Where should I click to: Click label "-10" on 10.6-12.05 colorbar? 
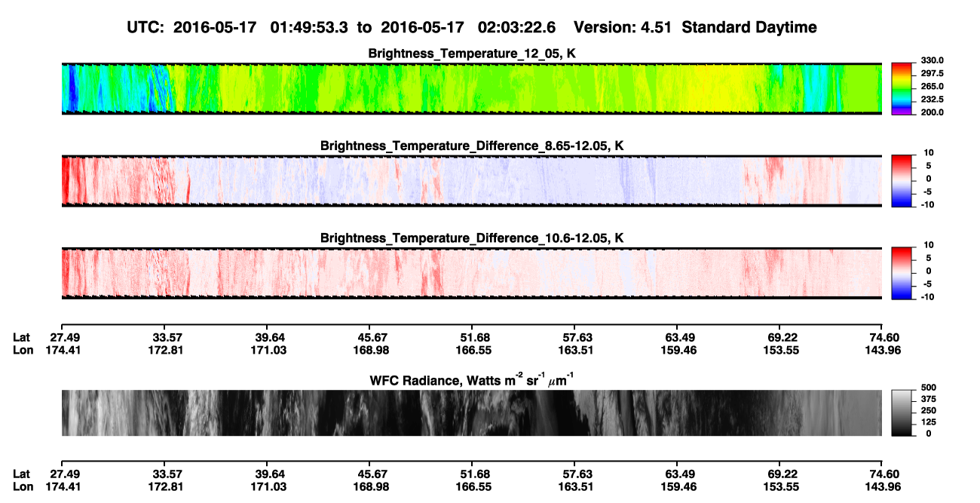tap(927, 296)
